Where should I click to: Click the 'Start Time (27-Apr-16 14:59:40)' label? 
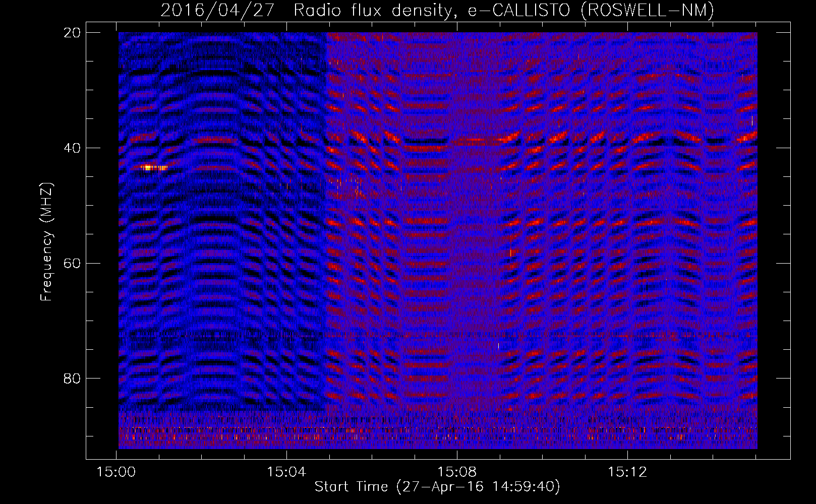tap(437, 487)
